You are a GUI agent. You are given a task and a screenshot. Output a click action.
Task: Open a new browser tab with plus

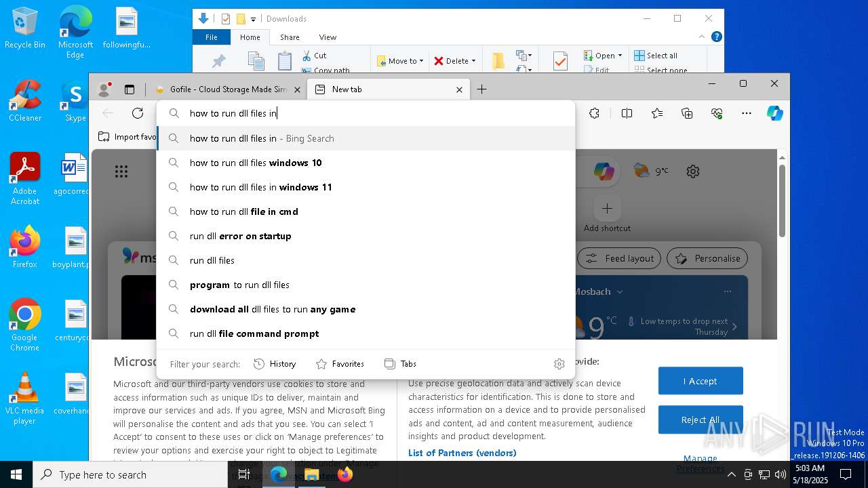(x=481, y=89)
